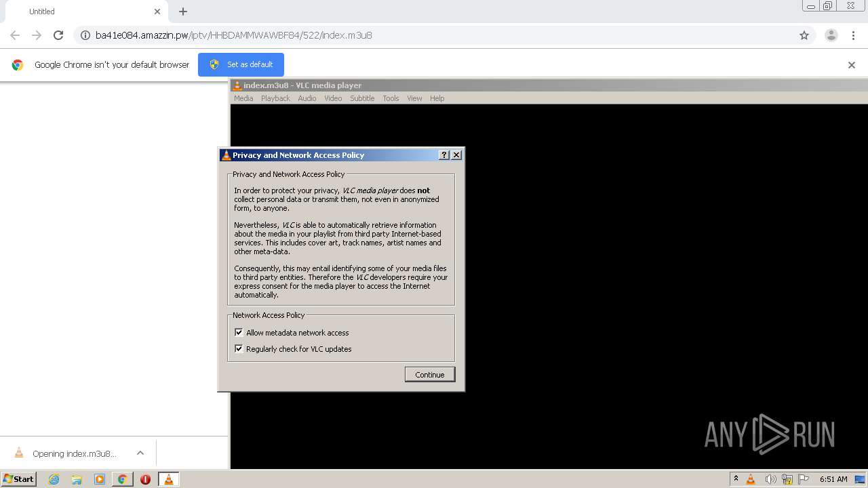Open the VLC Media menu
This screenshot has width=868, height=488.
pyautogui.click(x=243, y=98)
